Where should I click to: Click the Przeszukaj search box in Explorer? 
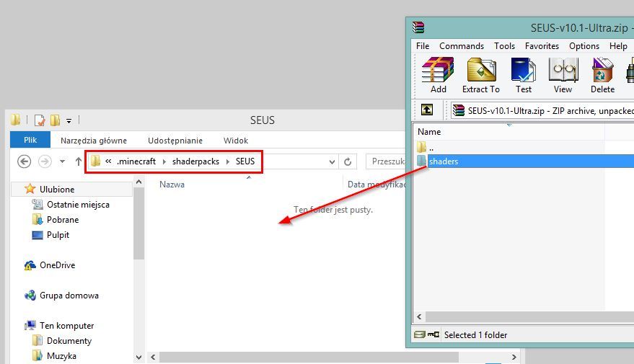385,161
